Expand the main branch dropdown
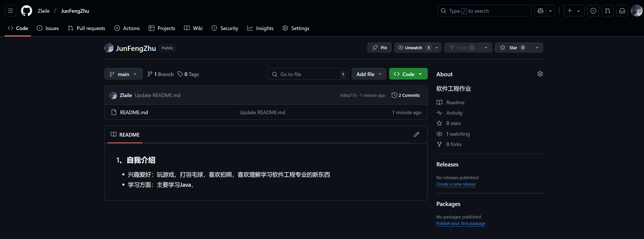Image resolution: width=644 pixels, height=239 pixels. [123, 74]
